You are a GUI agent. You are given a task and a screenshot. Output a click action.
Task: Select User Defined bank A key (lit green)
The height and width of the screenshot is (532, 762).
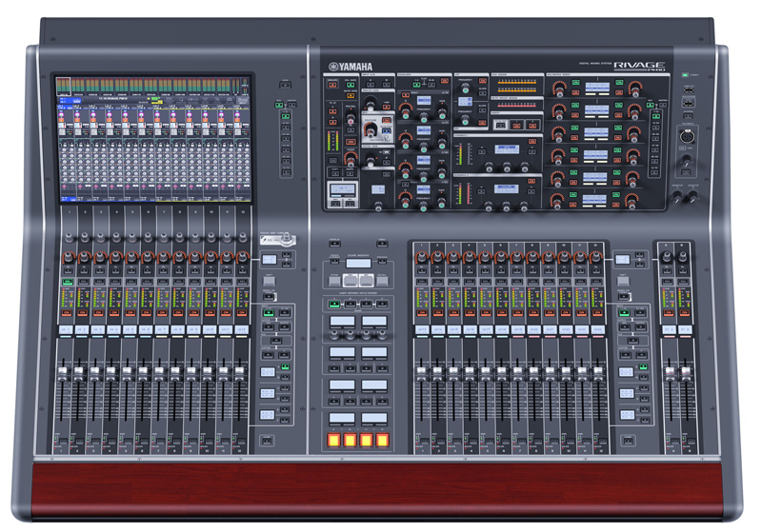tap(334, 305)
